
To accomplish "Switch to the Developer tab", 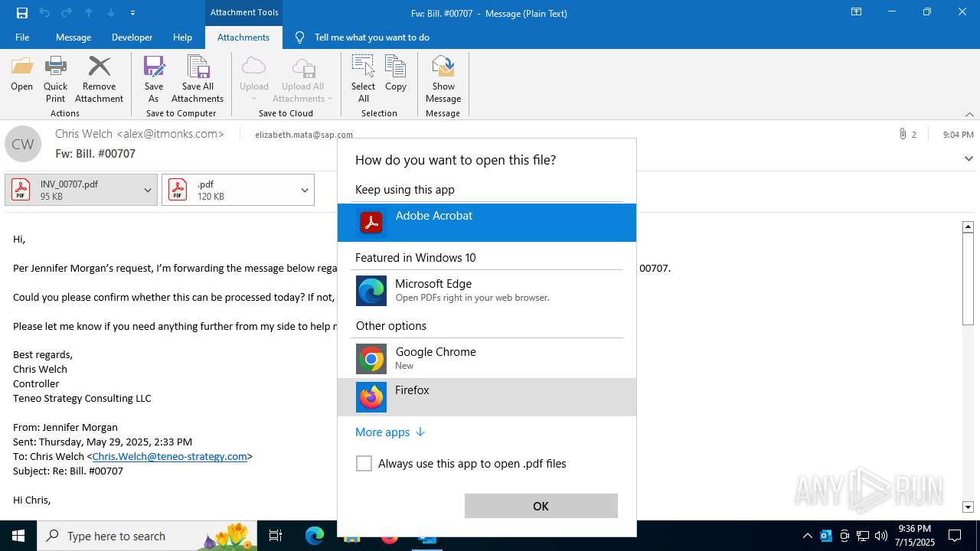I will [132, 37].
